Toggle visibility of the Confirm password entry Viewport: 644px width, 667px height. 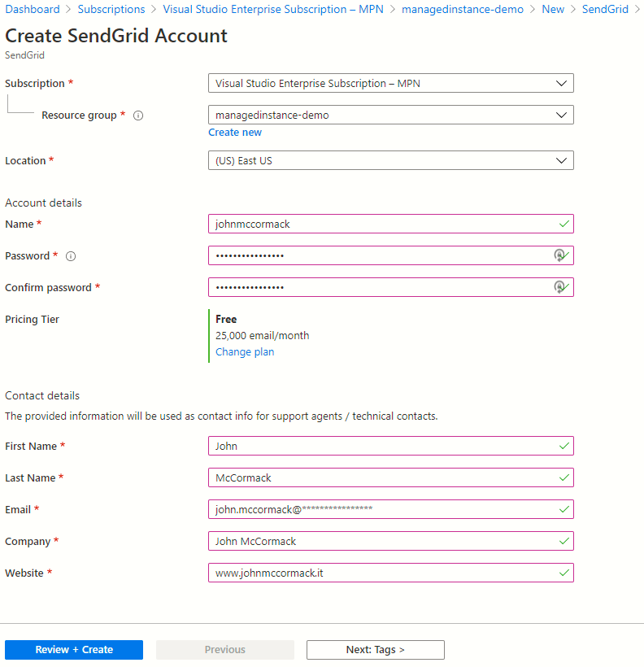(x=559, y=286)
